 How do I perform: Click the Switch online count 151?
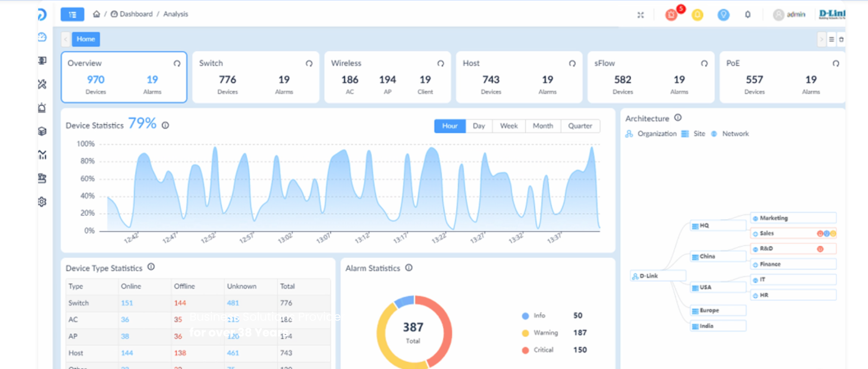pyautogui.click(x=127, y=303)
